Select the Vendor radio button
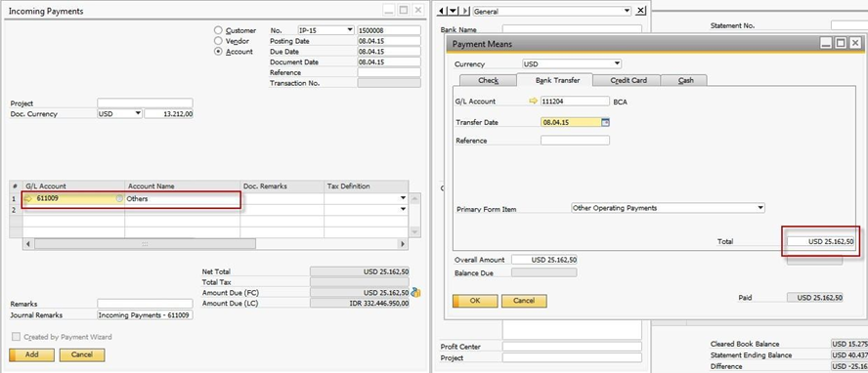Screen dimensions: 868x373 click(x=218, y=41)
